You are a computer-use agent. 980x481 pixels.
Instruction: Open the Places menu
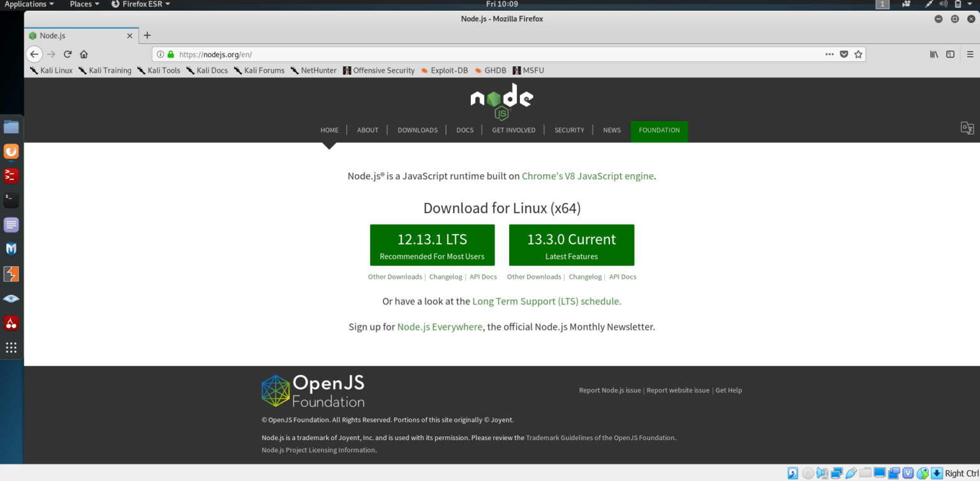[82, 4]
